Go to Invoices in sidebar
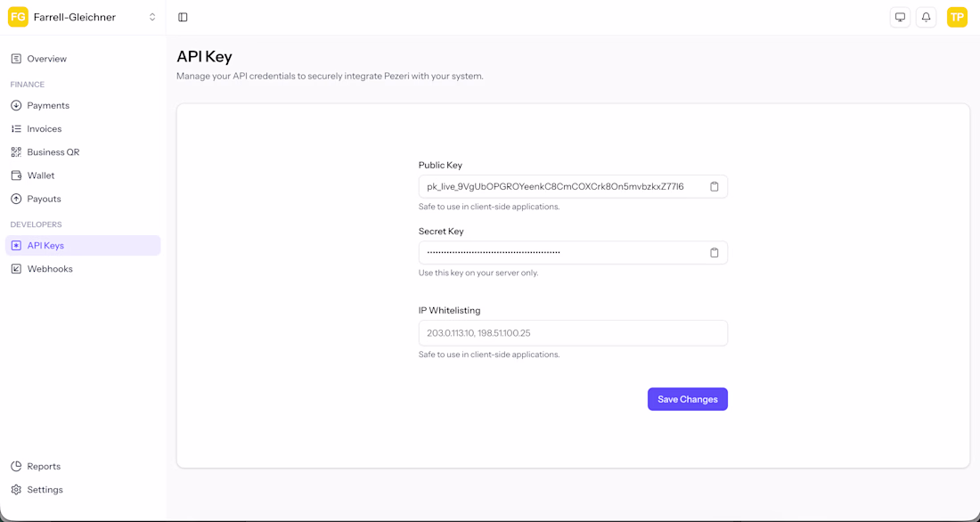Screen dimensions: 980x522 45,129
